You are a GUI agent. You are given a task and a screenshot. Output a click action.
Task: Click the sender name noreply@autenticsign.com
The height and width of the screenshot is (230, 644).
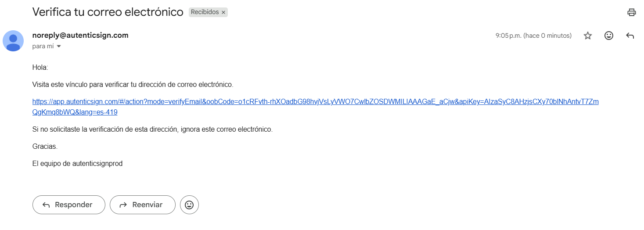pyautogui.click(x=80, y=36)
